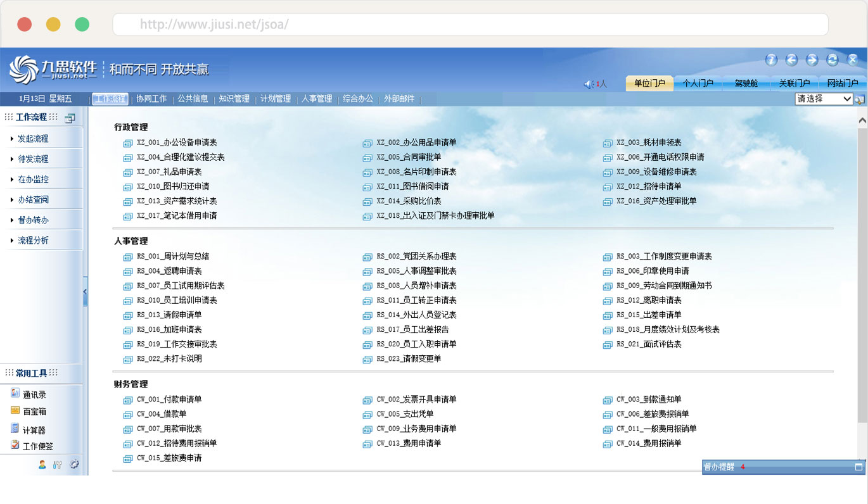Click the info icon in the header
The width and height of the screenshot is (868, 504).
[771, 60]
